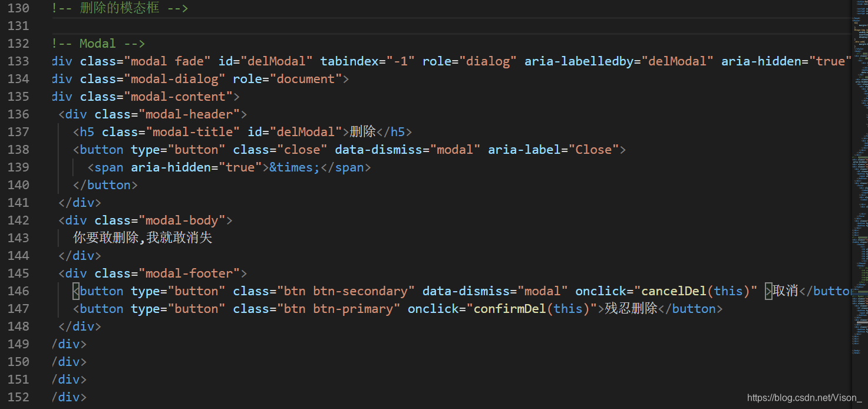Click the confirmDel(this) handler
Viewport: 868px width, 409px height.
532,309
